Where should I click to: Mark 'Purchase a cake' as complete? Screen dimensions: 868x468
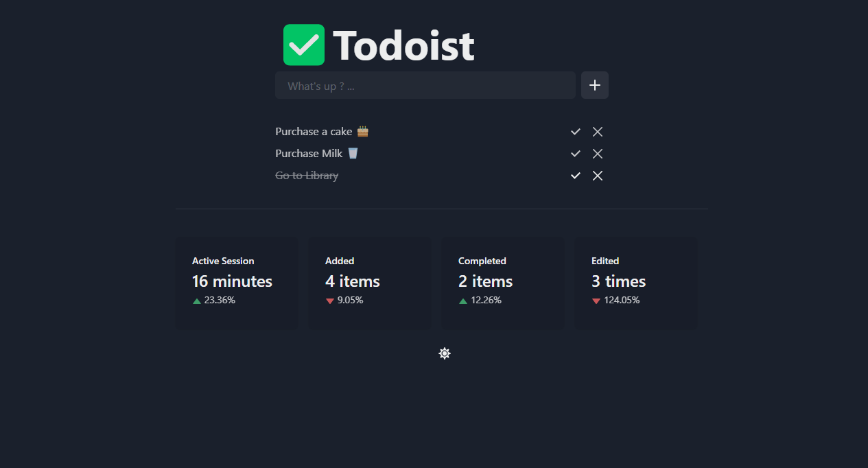coord(576,132)
